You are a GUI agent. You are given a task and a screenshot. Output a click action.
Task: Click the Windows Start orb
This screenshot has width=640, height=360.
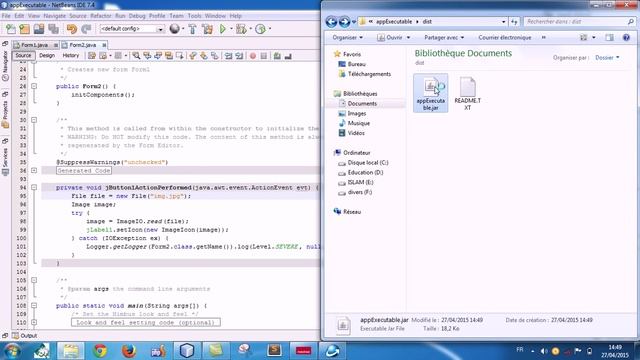point(12,351)
